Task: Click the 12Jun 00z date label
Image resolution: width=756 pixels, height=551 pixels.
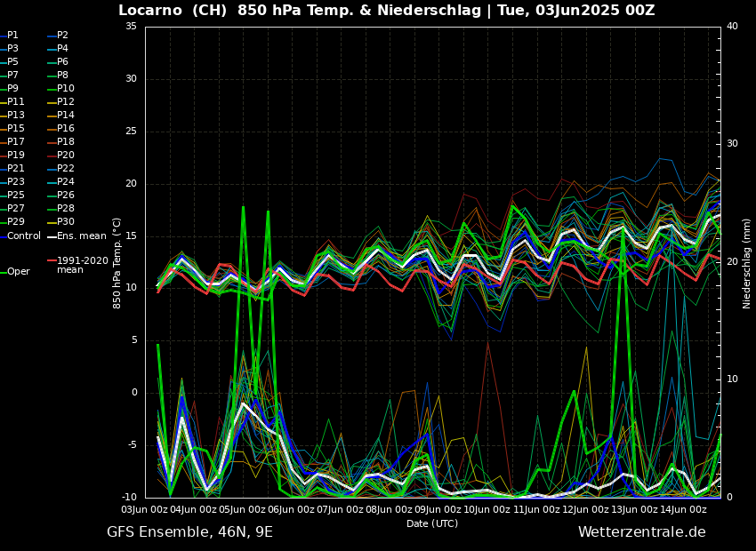Action: [x=585, y=509]
